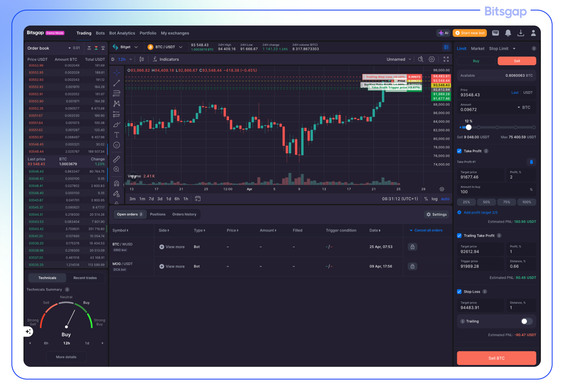Activate the chart zoom-in tool
The image size is (564, 392).
point(117,169)
